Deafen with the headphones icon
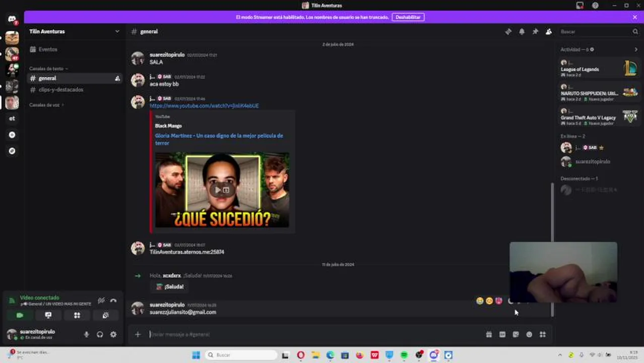This screenshot has width=644, height=363. point(100,334)
